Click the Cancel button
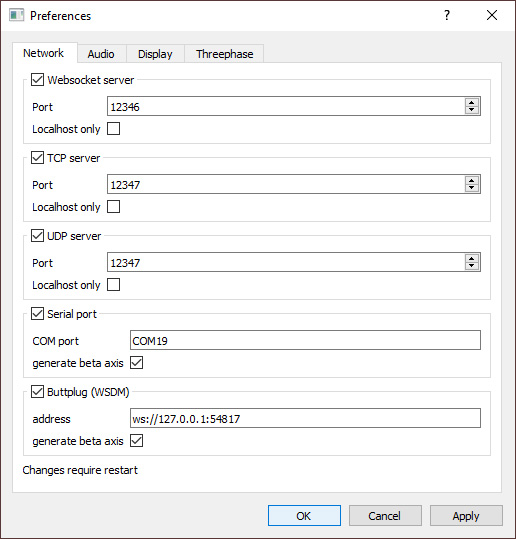This screenshot has height=539, width=516. pyautogui.click(x=385, y=516)
